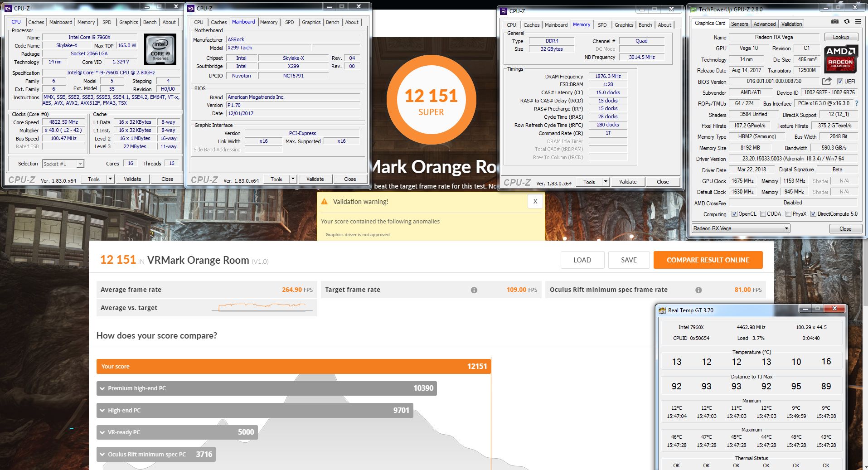Open the About tab in CPU-Z Memory window

664,25
